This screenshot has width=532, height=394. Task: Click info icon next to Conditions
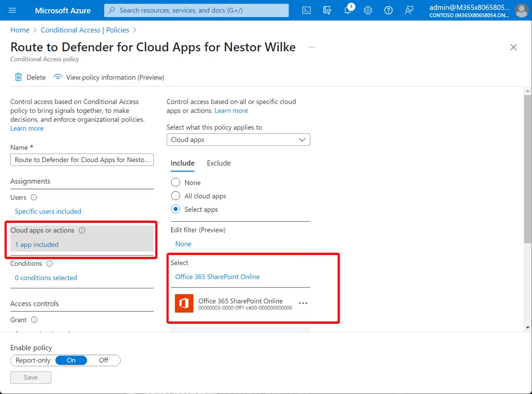pos(49,264)
